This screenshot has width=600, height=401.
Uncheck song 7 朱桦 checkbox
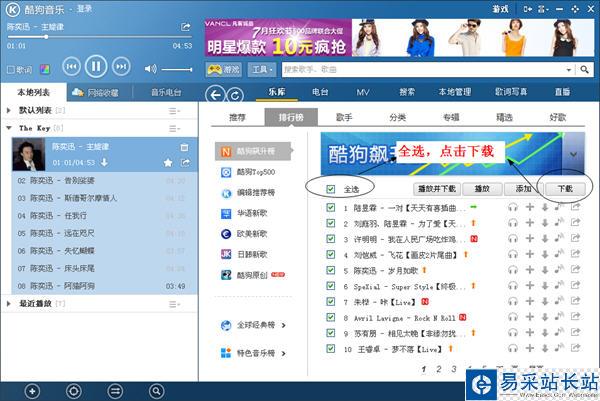click(x=331, y=302)
